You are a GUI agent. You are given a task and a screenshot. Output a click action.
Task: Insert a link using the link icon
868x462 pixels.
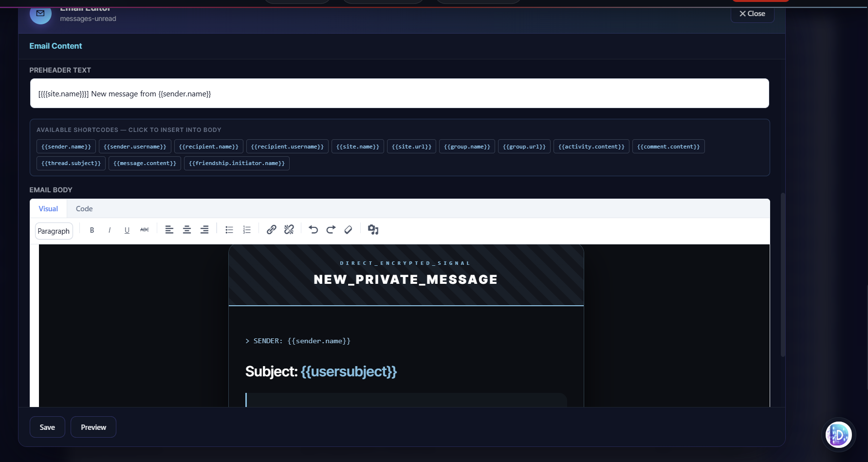(271, 229)
